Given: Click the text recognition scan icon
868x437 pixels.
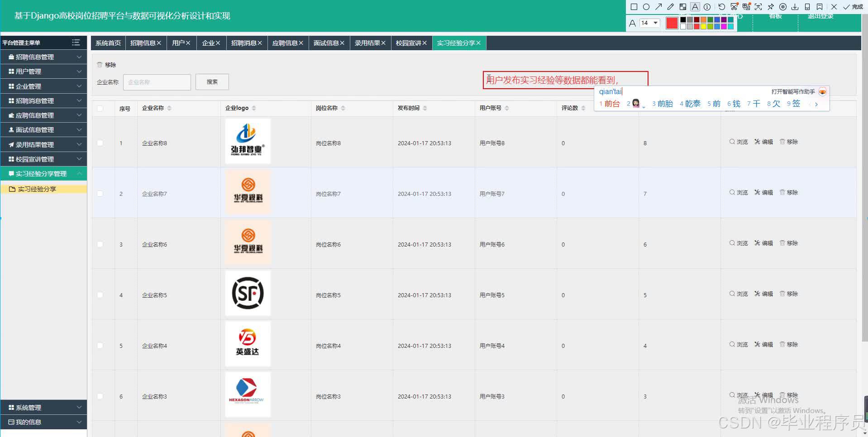Looking at the screenshot, I should (x=758, y=7).
